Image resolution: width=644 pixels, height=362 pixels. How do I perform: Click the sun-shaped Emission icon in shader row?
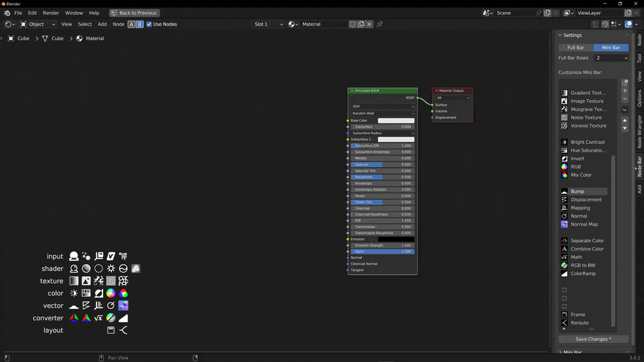[111, 268]
